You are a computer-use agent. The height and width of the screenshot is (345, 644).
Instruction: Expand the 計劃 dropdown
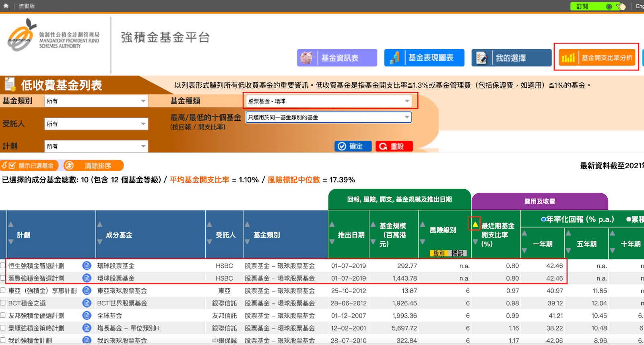click(x=96, y=146)
